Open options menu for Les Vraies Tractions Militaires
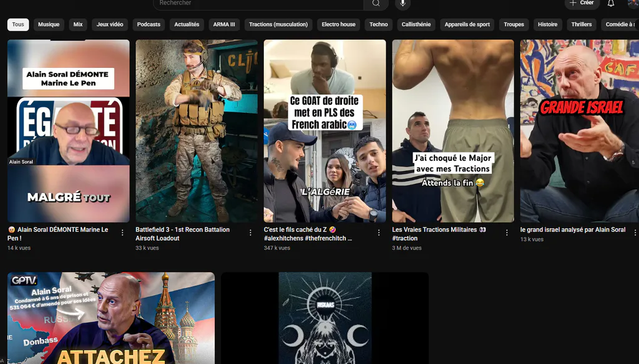639x364 pixels. click(507, 232)
